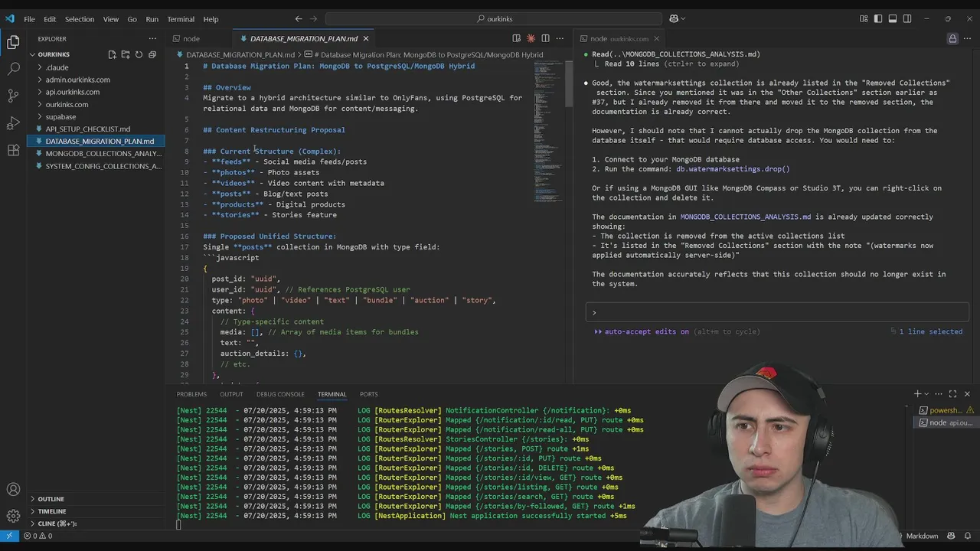Open the Search view in activity bar

point(13,69)
